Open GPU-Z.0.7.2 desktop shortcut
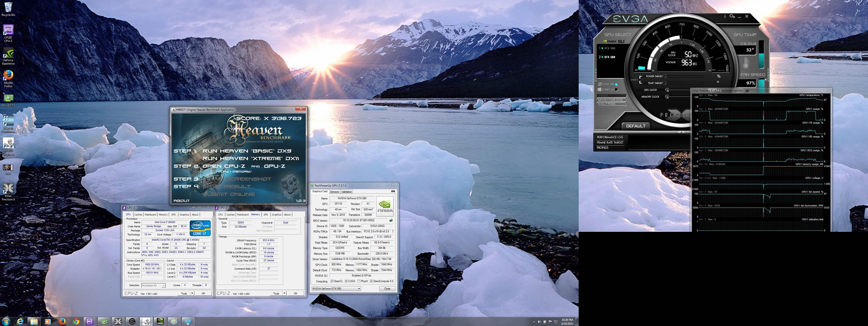This screenshot has height=326, width=868. [8, 100]
